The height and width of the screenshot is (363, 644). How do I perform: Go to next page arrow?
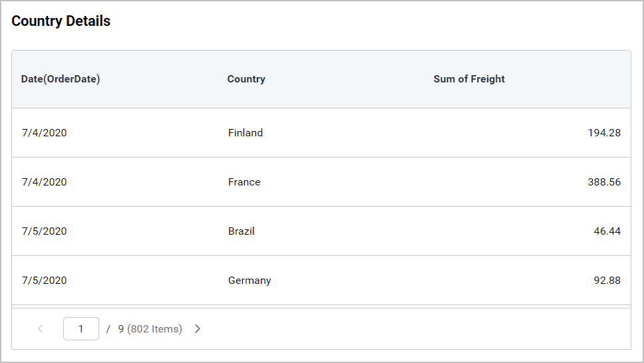pos(198,328)
